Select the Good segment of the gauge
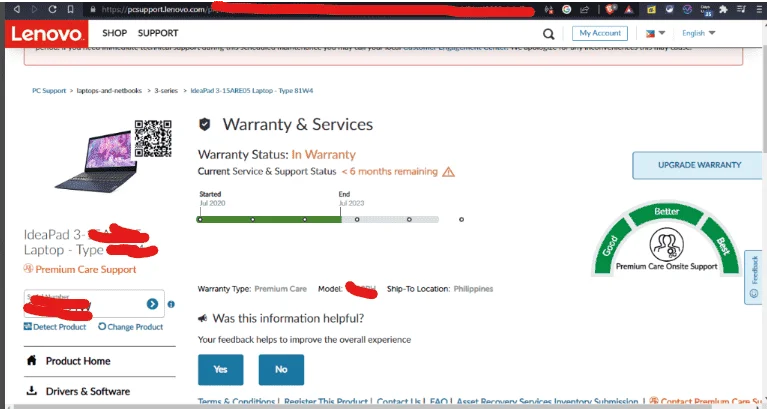 point(610,245)
